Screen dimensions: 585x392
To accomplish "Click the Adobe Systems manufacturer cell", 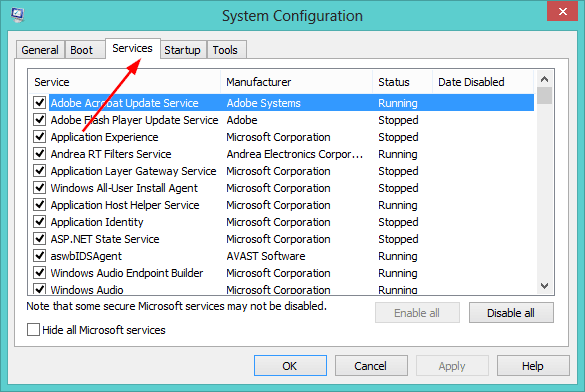I will pyautogui.click(x=263, y=103).
